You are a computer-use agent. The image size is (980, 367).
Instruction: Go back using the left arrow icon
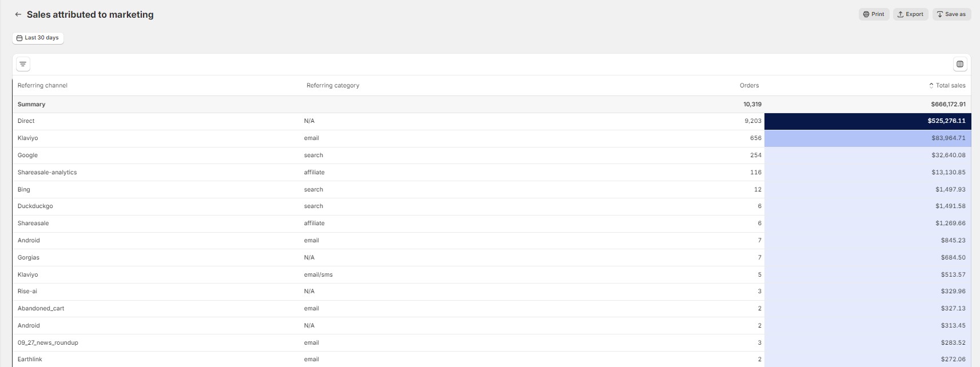(x=18, y=14)
